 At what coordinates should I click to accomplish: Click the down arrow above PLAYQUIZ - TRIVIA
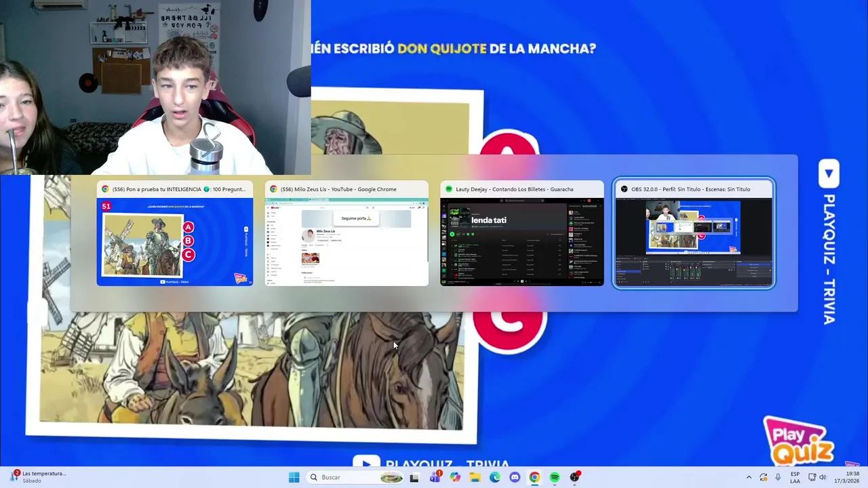point(829,174)
